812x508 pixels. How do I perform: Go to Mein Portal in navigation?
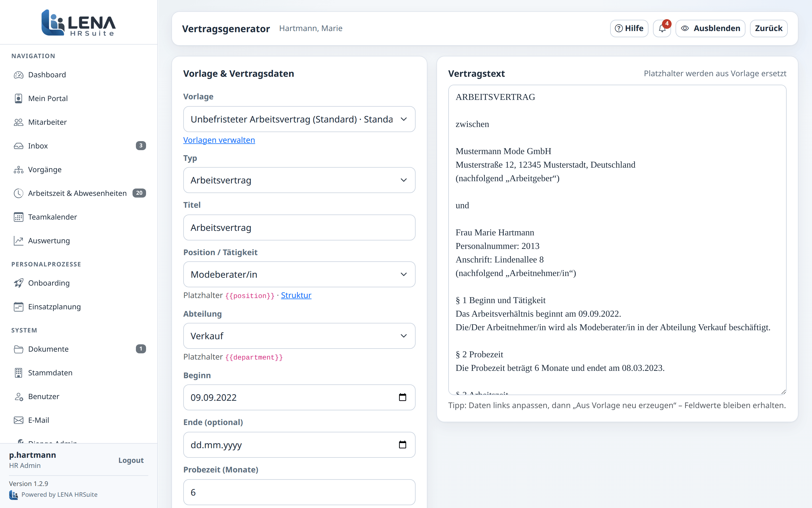(x=78, y=98)
